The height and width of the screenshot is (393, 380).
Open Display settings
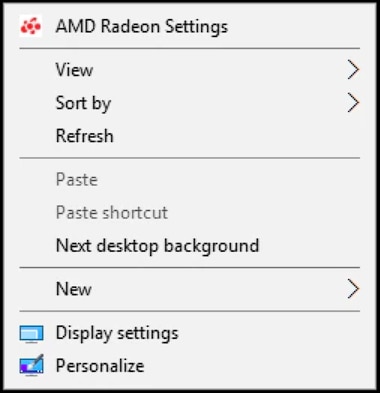click(x=190, y=333)
